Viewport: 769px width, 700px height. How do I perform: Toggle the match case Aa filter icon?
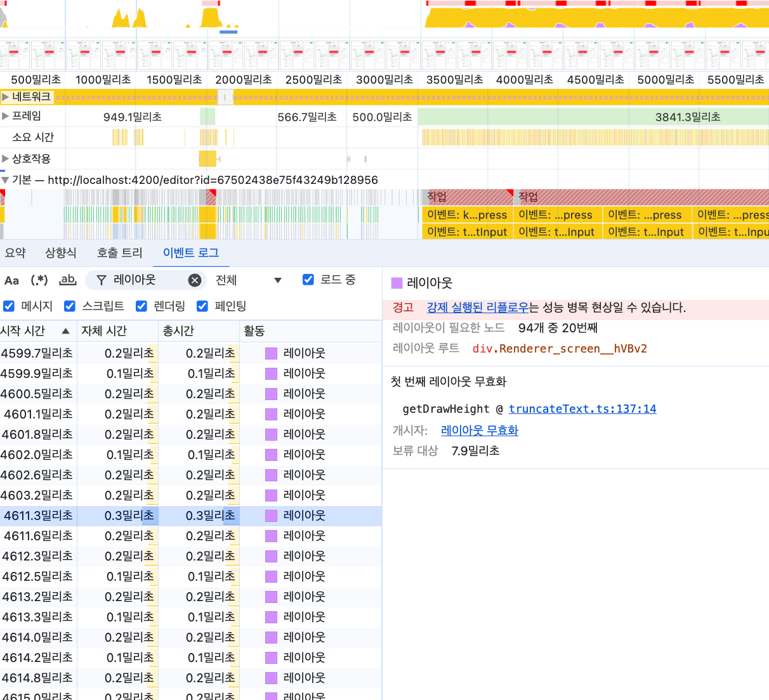coord(11,280)
